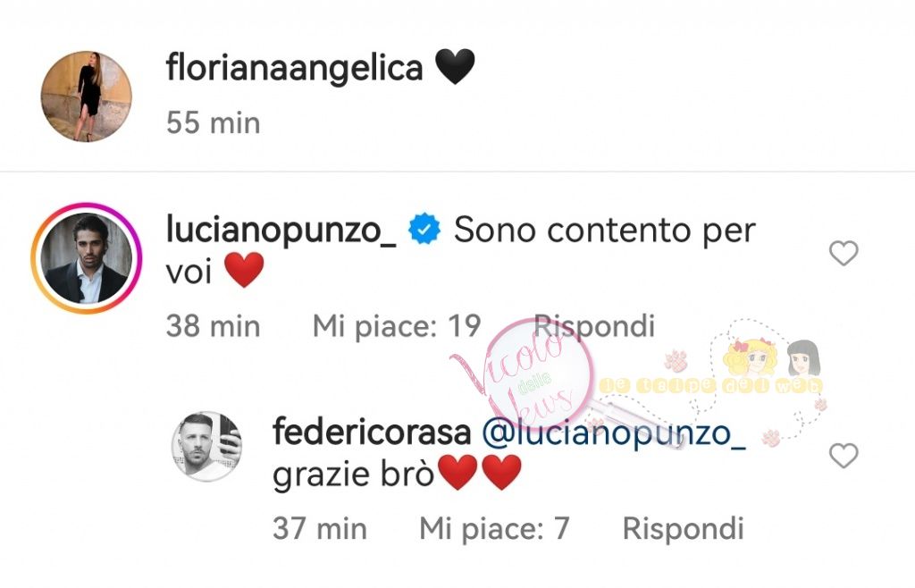
Task: Follow the blue @lucianopunzo_ mention link
Action: point(615,434)
